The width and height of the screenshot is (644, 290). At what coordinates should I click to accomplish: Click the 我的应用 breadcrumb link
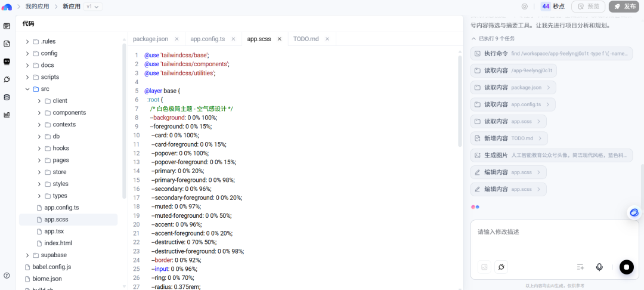[38, 7]
